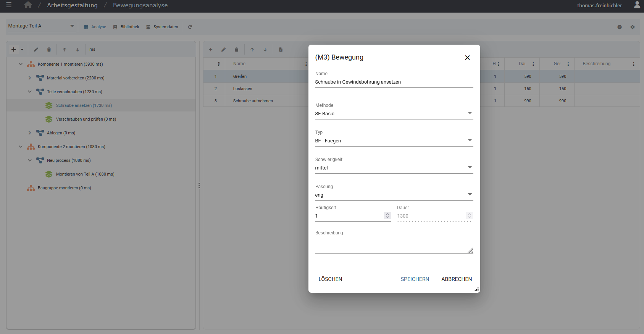
Task: Click the trash icon in tree toolbar
Action: (x=49, y=50)
